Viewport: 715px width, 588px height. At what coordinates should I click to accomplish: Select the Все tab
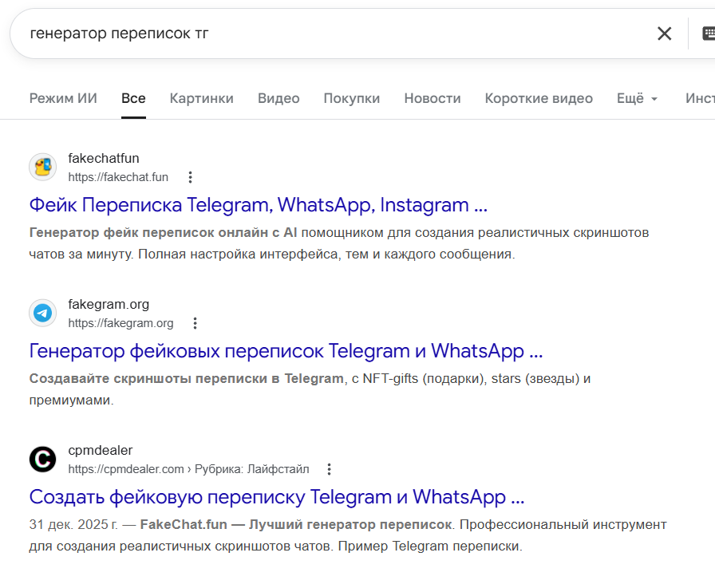tap(133, 98)
